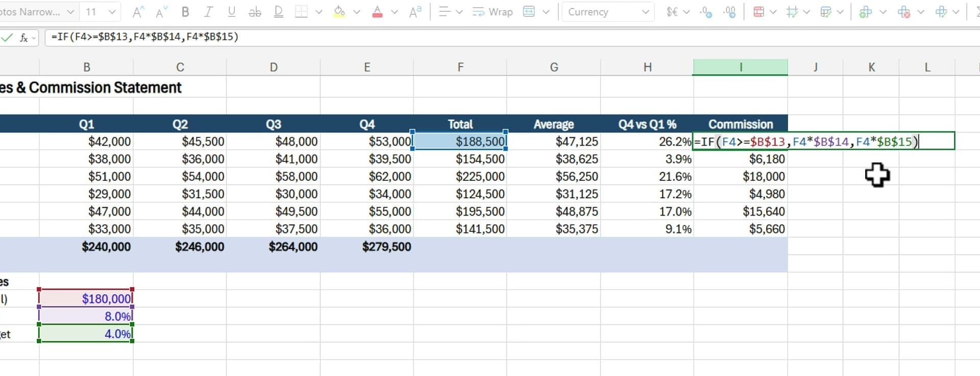Open the borders dropdown arrow
The image size is (980, 376).
(x=319, y=12)
